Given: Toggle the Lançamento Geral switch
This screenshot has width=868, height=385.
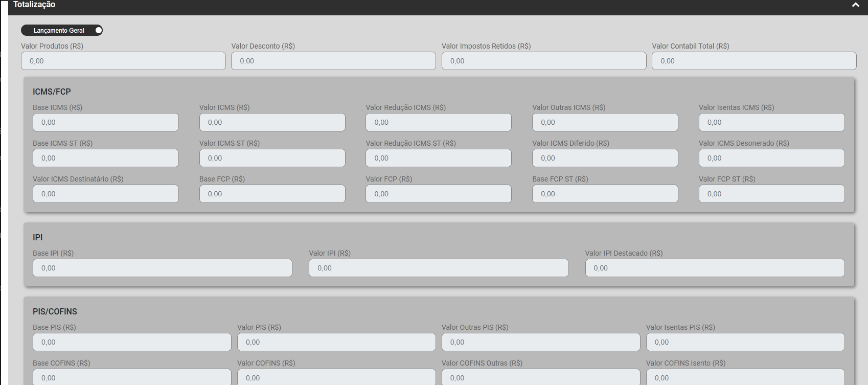Looking at the screenshot, I should pos(98,31).
